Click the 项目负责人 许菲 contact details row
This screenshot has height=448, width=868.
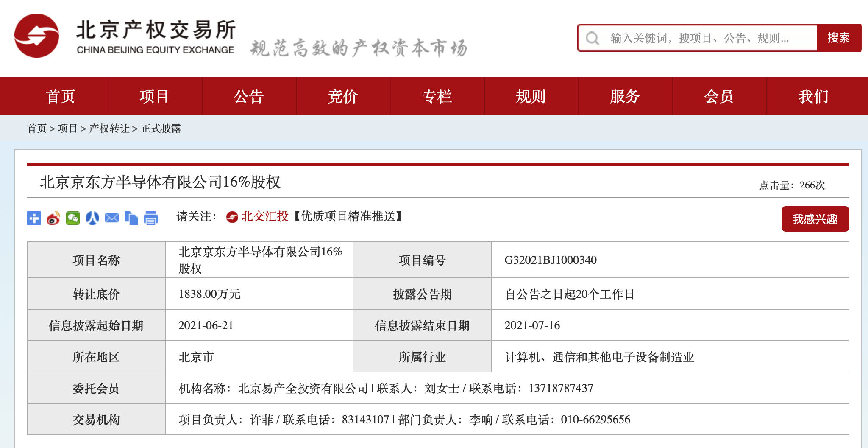coord(507,420)
